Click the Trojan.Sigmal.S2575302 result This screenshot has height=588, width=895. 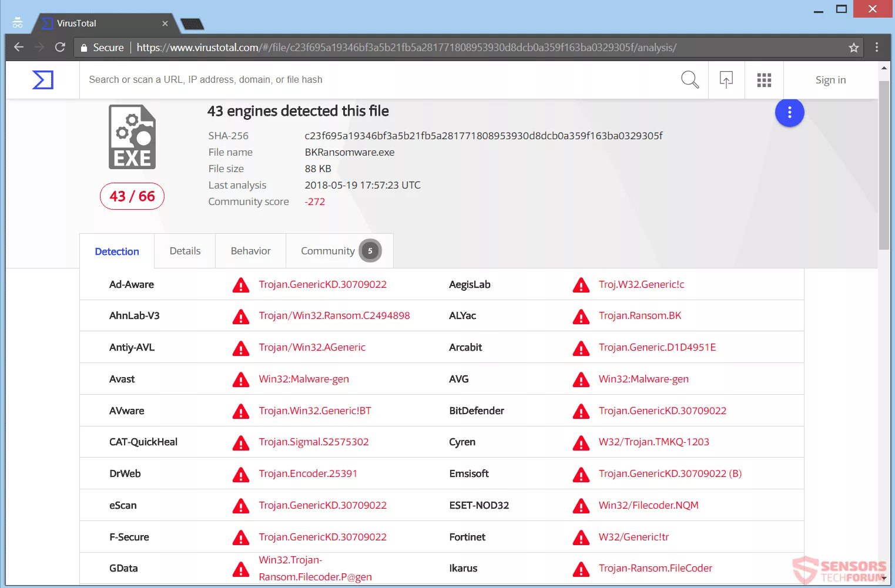pos(314,442)
